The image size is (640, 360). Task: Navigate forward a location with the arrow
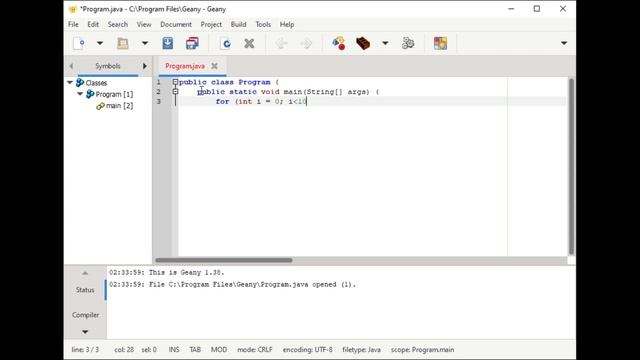[x=306, y=43]
